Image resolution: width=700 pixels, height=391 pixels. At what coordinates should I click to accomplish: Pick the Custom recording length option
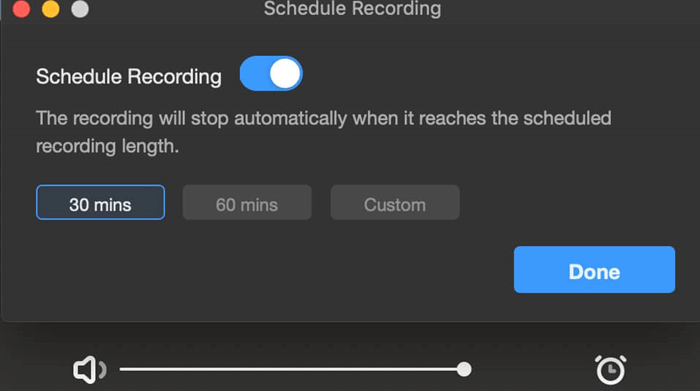coord(395,202)
